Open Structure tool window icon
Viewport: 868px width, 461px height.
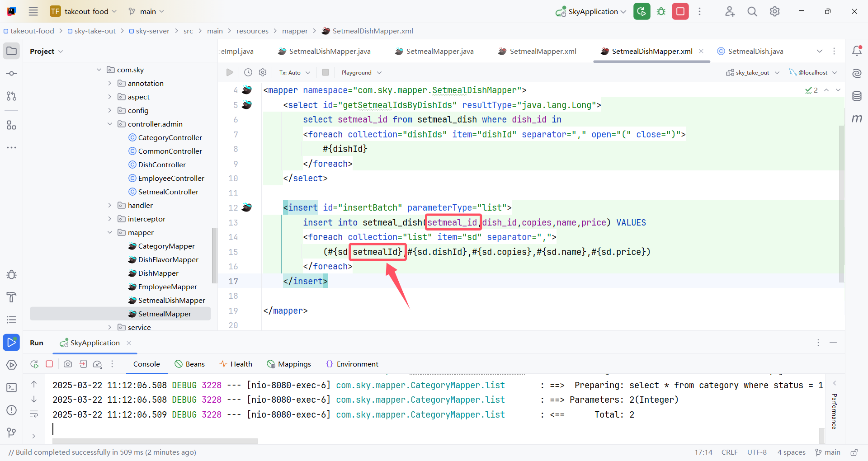point(12,125)
